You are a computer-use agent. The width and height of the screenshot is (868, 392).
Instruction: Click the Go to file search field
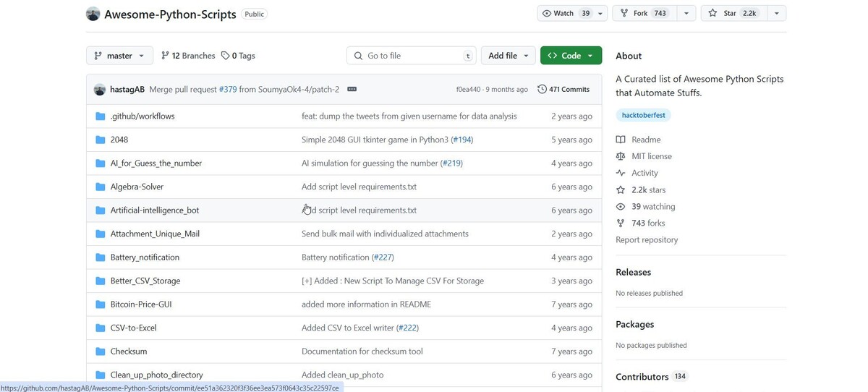pyautogui.click(x=412, y=56)
